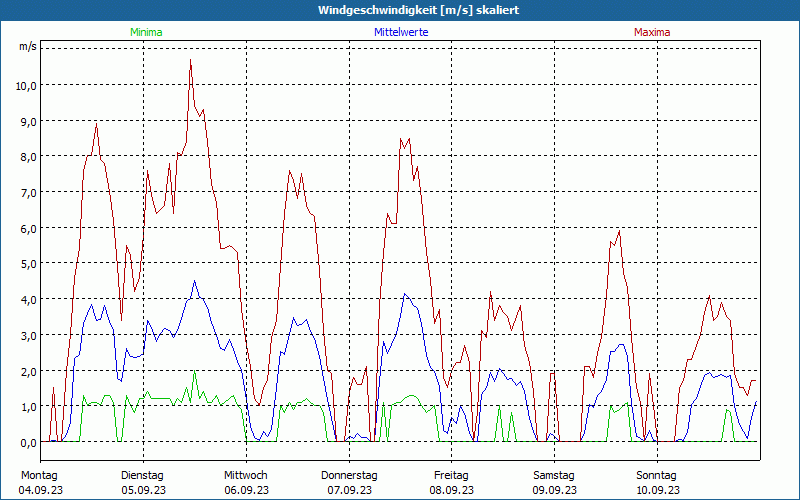The image size is (800, 500).
Task: Click the 8,0 y-axis value
Action: 29,157
